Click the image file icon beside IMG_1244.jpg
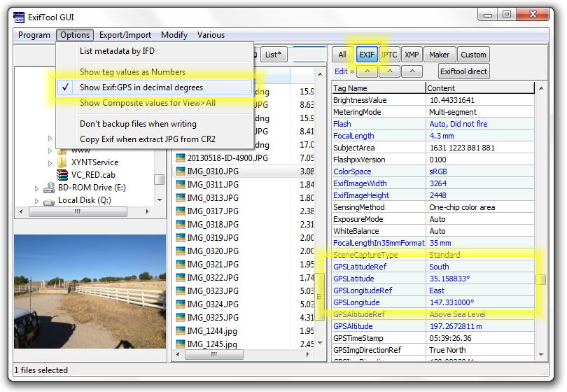 180,331
